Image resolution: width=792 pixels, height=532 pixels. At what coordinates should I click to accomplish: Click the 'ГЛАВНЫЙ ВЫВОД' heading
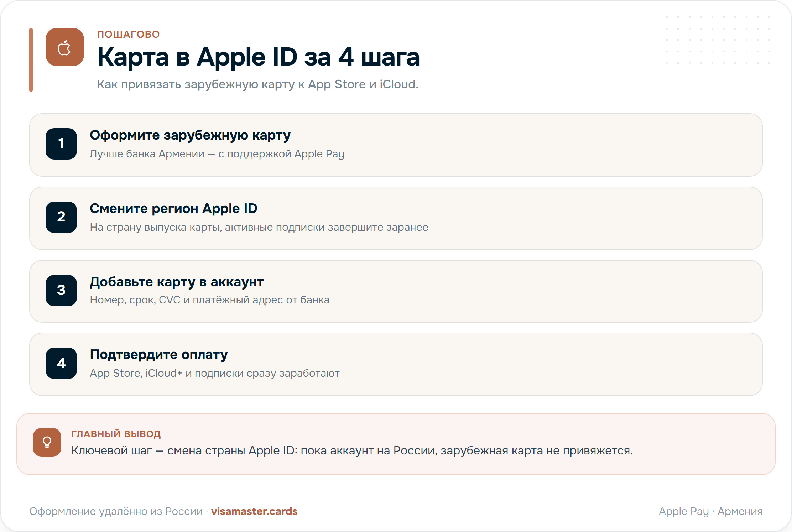[x=116, y=434]
